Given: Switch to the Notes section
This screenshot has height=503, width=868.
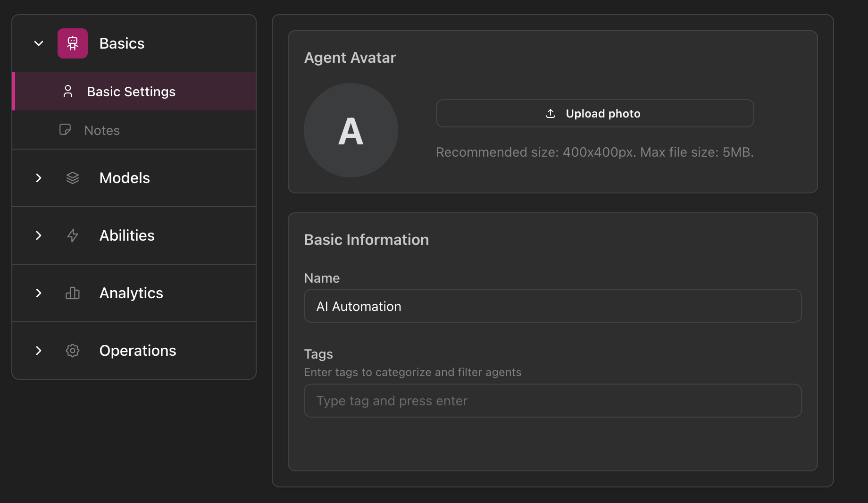Looking at the screenshot, I should click(101, 130).
